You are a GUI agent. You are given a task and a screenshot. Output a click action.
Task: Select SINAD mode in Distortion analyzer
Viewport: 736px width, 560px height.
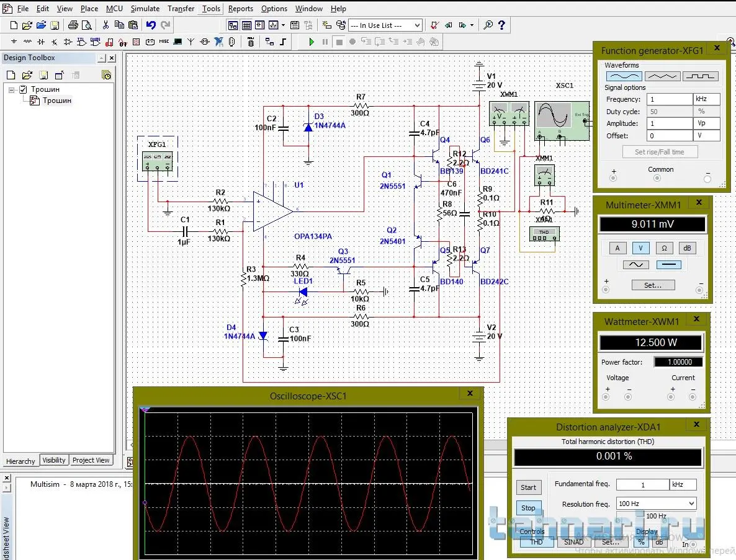tap(573, 542)
